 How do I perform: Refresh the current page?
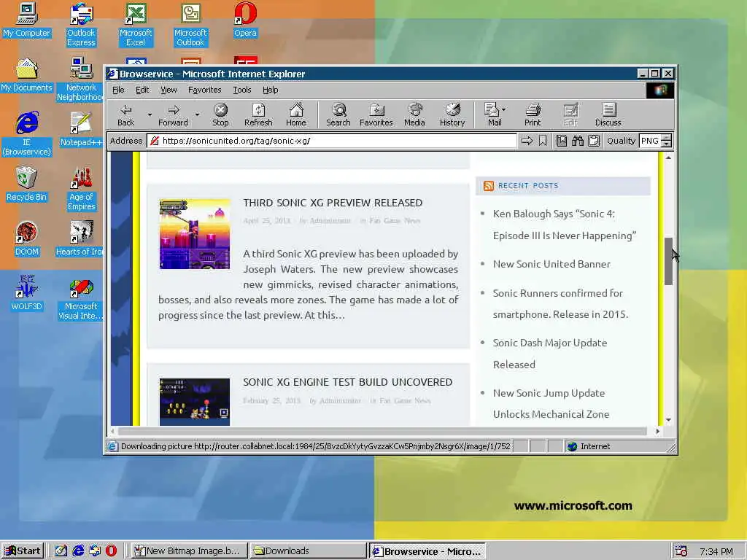[x=258, y=114]
